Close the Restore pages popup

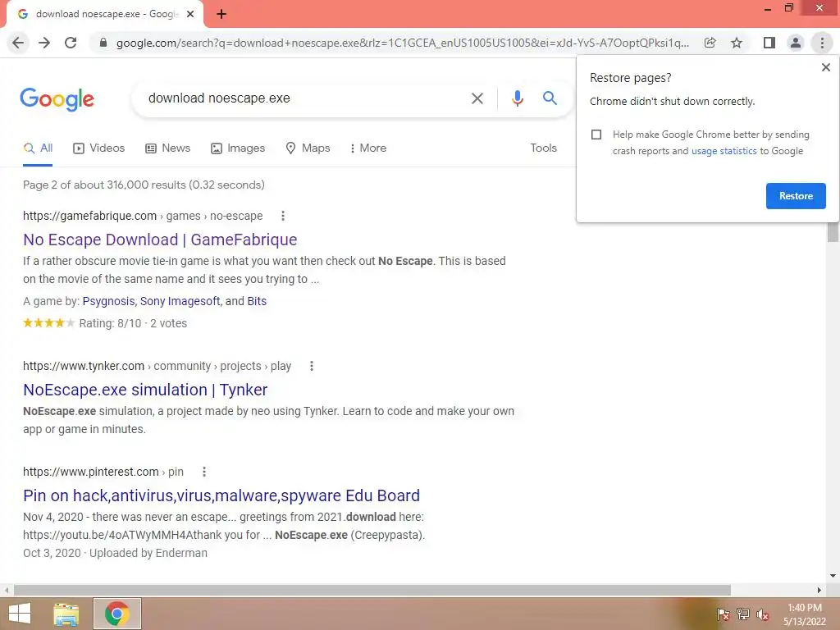[825, 67]
